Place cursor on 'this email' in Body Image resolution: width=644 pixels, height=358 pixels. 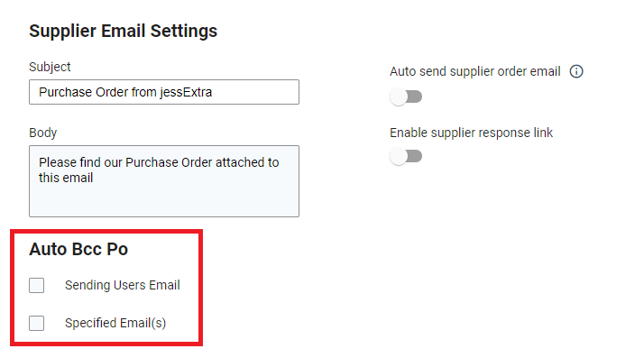(66, 178)
